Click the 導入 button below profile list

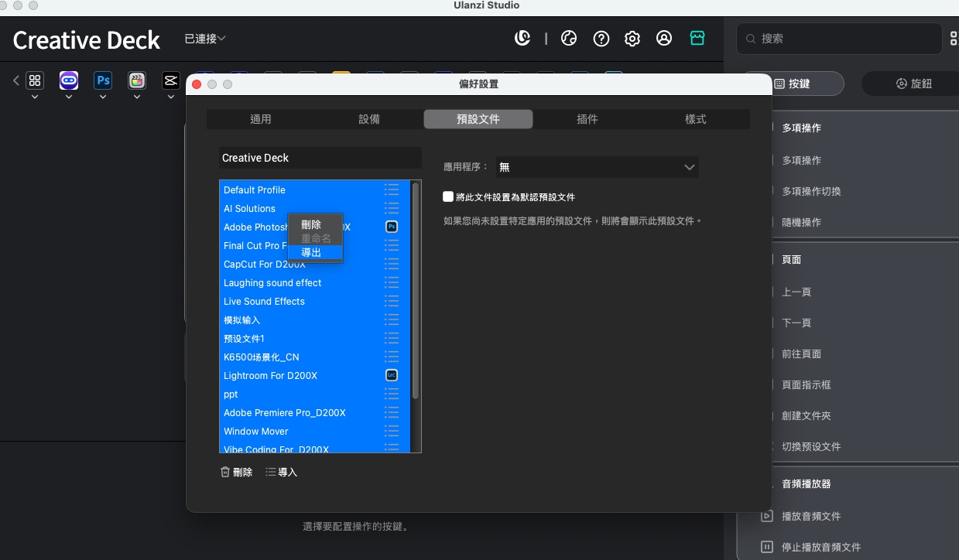tap(282, 472)
